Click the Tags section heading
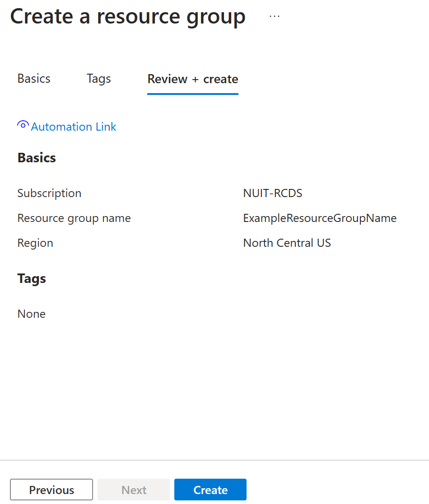Image resolution: width=429 pixels, height=504 pixels. 32,278
